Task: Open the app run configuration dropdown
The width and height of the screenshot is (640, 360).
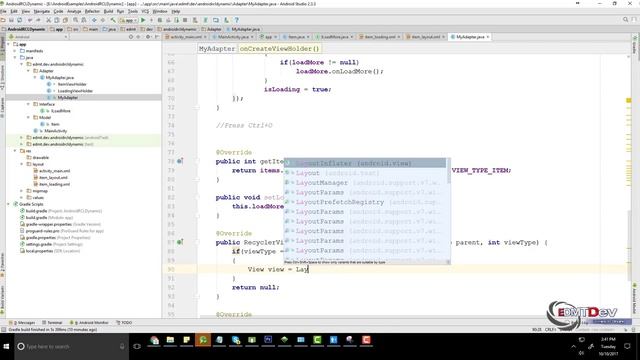Action: pos(128,20)
